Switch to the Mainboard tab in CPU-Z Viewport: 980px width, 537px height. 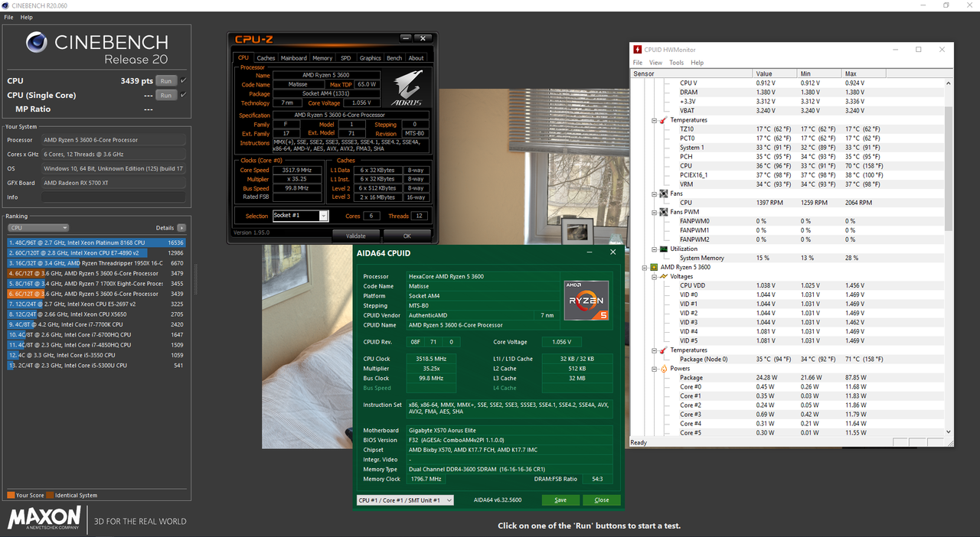coord(293,58)
